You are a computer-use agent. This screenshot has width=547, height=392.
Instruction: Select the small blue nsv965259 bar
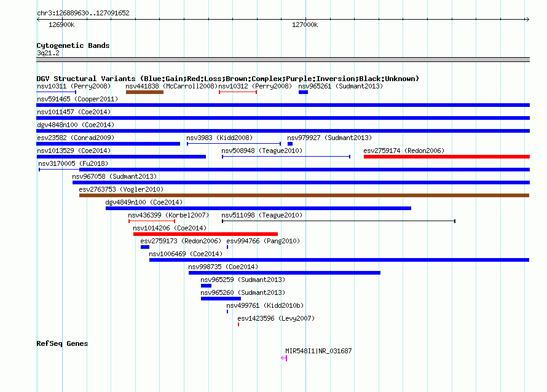coord(206,286)
